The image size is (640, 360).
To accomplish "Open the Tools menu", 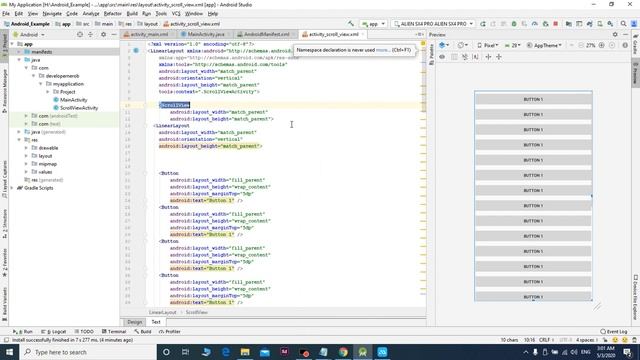I will [x=161, y=13].
